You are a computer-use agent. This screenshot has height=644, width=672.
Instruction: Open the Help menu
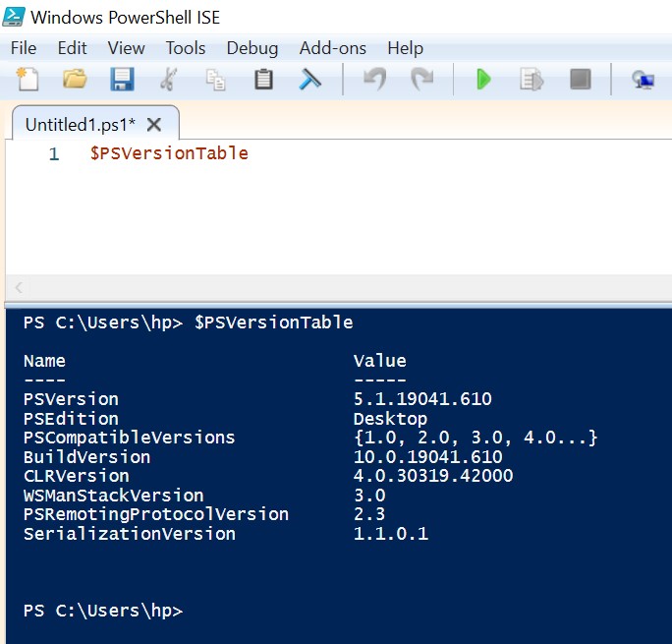click(405, 48)
